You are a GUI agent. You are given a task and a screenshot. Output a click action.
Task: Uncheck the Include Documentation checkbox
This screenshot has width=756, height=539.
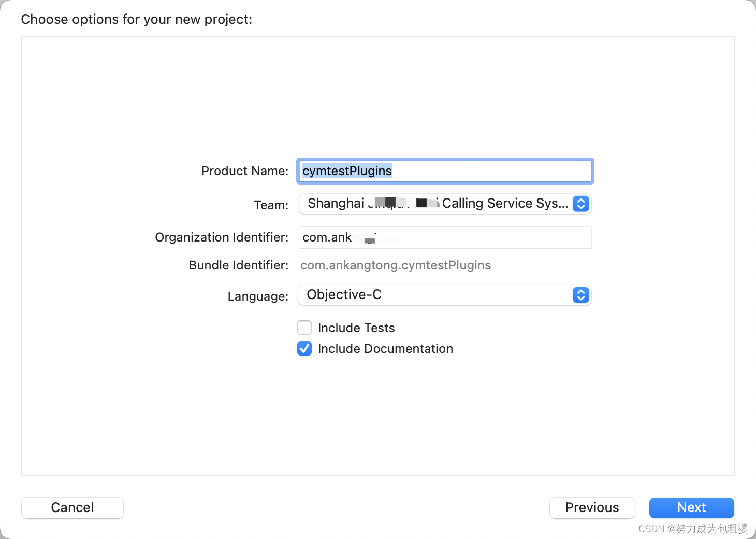[304, 348]
